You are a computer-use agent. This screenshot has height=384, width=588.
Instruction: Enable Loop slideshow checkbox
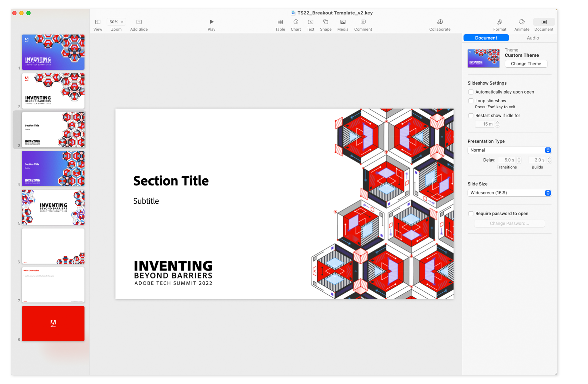(471, 101)
